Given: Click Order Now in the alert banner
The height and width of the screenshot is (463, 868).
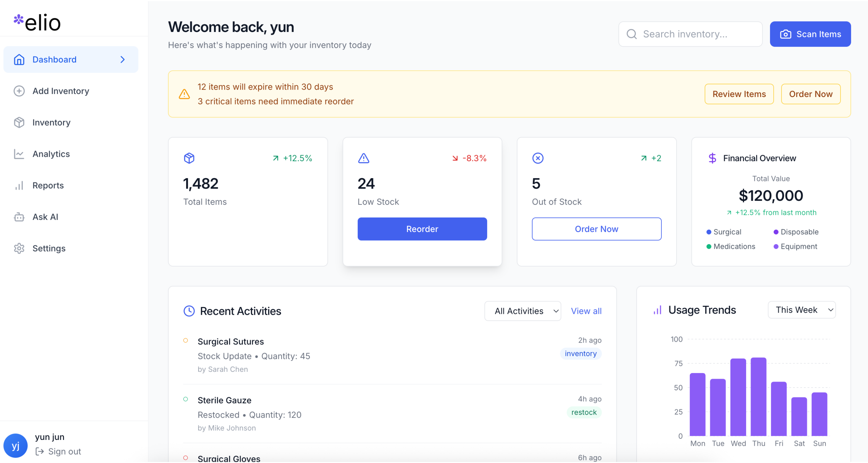Looking at the screenshot, I should 811,94.
